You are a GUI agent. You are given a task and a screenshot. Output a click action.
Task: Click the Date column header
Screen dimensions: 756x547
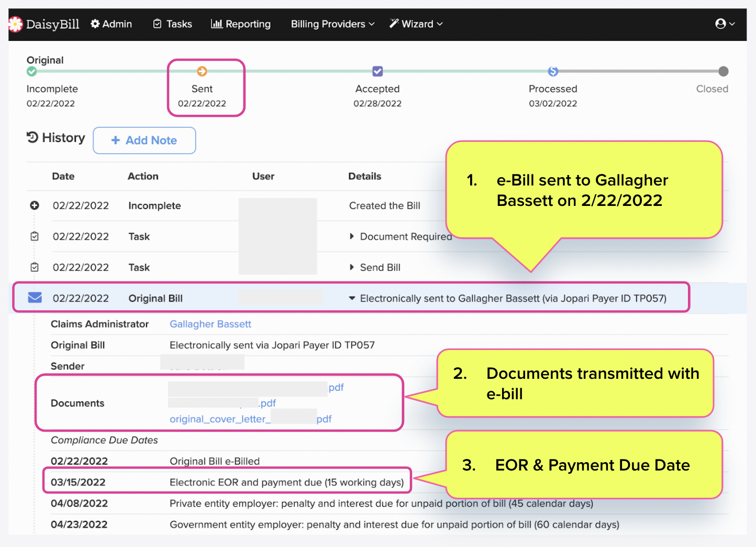(63, 177)
